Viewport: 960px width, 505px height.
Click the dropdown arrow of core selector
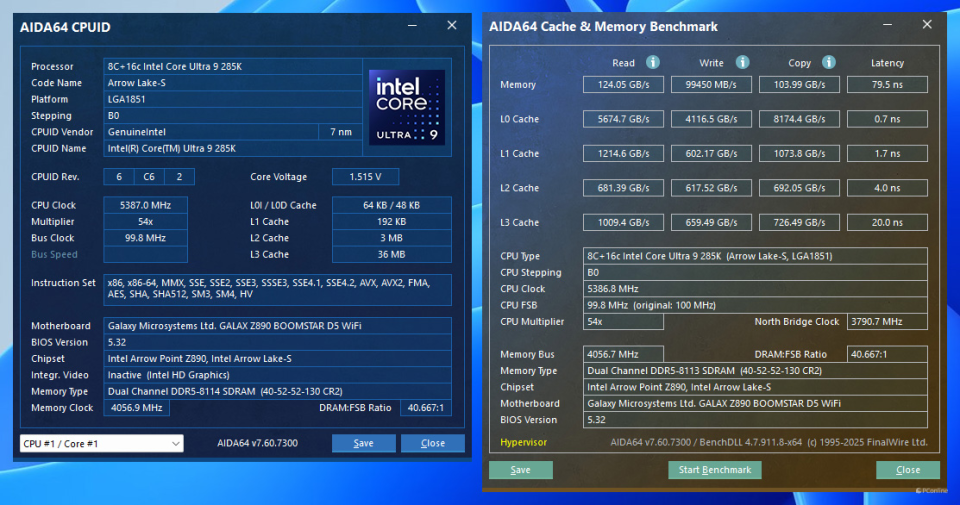[x=175, y=443]
